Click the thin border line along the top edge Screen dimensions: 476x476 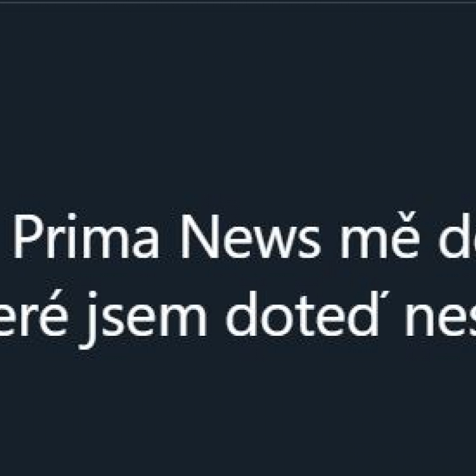click(238, 2)
